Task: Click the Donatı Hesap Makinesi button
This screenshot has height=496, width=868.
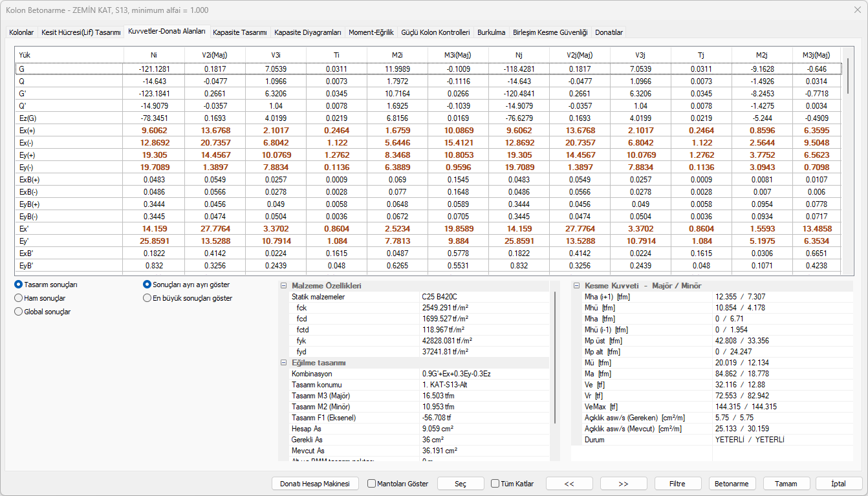Action: coord(314,484)
